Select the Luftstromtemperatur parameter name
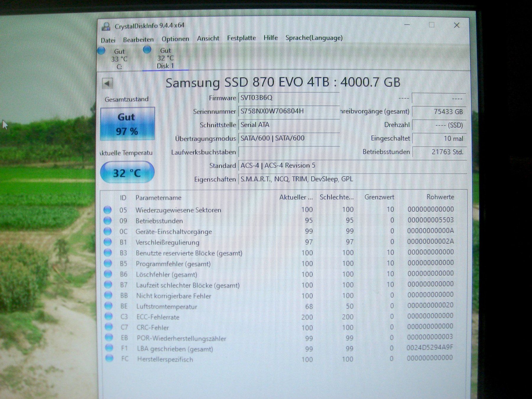This screenshot has width=532, height=399. 167,307
